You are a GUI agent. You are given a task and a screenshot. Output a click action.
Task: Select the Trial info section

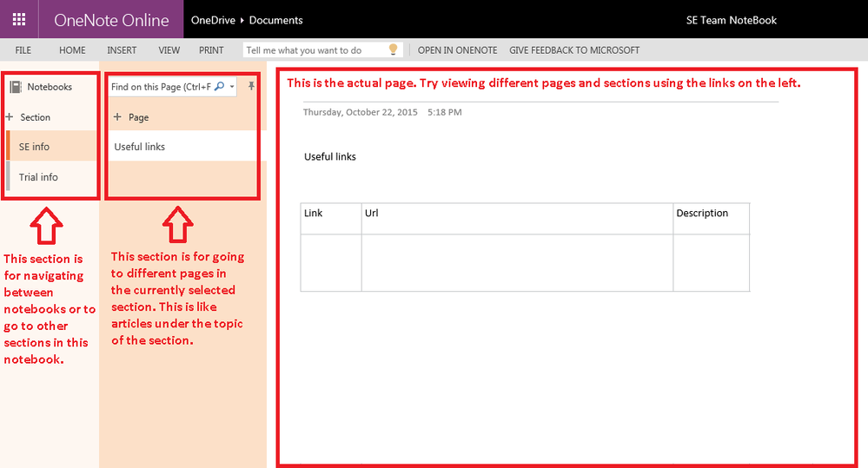[51, 176]
